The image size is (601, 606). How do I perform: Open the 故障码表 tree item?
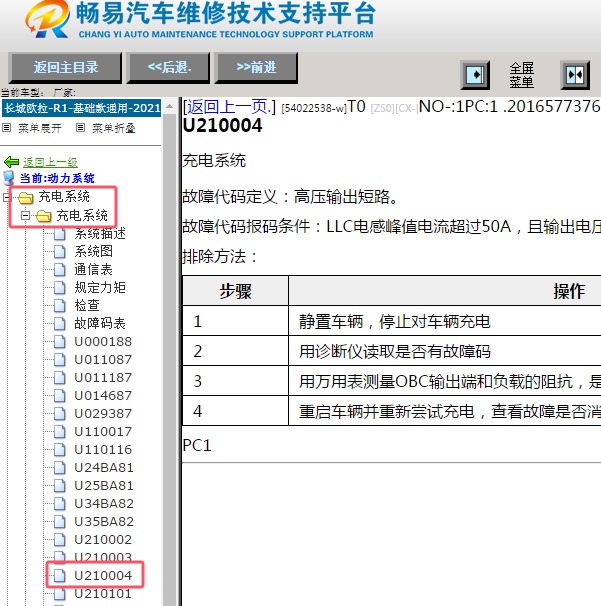pyautogui.click(x=100, y=323)
